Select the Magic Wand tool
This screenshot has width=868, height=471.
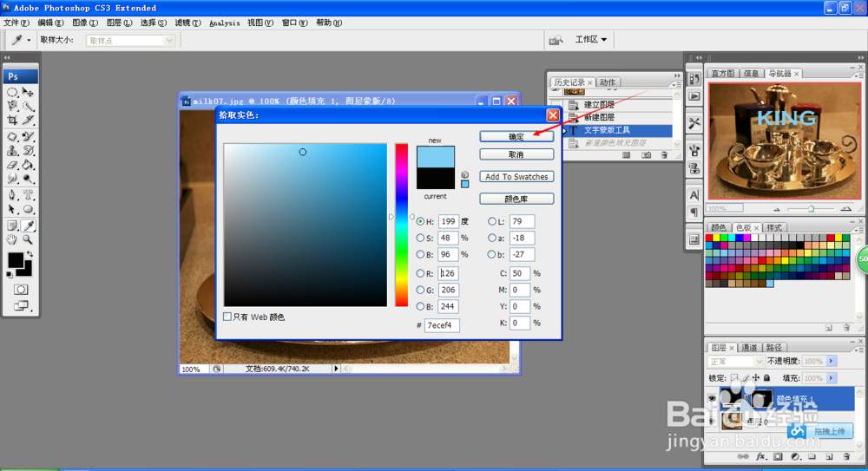click(x=28, y=107)
